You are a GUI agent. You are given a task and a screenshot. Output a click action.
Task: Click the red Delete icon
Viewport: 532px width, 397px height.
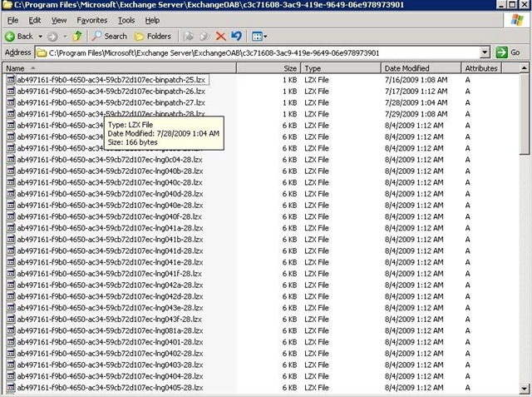[x=220, y=37]
